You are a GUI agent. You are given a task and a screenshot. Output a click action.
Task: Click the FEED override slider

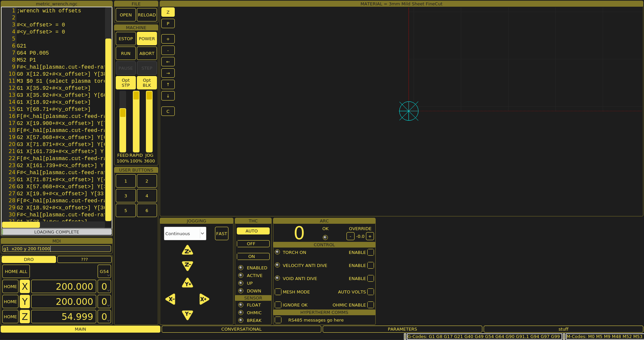[x=123, y=122]
